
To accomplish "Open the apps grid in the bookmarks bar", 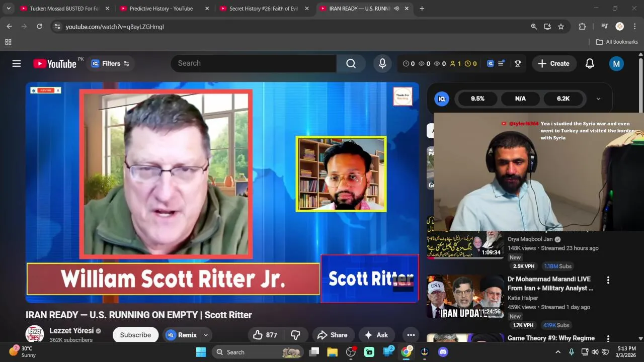I will [8, 42].
